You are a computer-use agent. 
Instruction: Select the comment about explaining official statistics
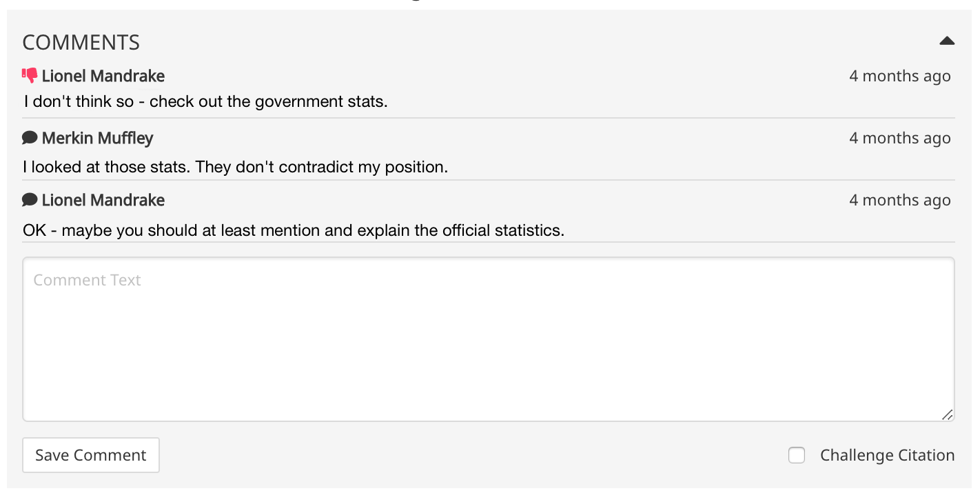[x=294, y=230]
